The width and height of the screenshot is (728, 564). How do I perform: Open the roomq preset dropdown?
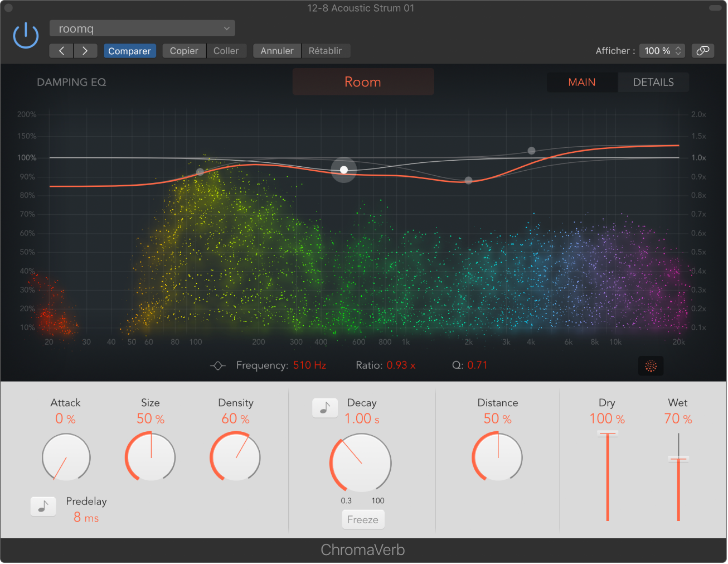[x=142, y=28]
